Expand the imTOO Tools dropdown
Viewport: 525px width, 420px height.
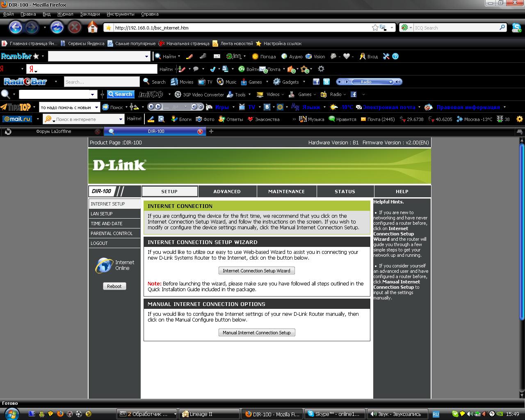250,94
